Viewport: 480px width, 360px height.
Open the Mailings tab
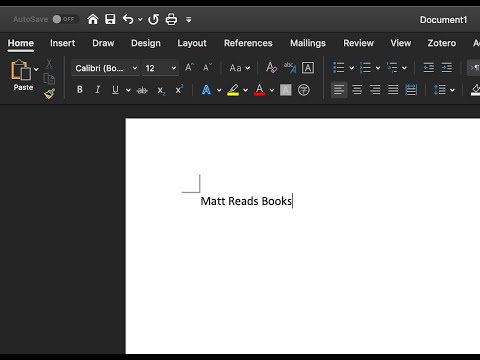click(308, 43)
